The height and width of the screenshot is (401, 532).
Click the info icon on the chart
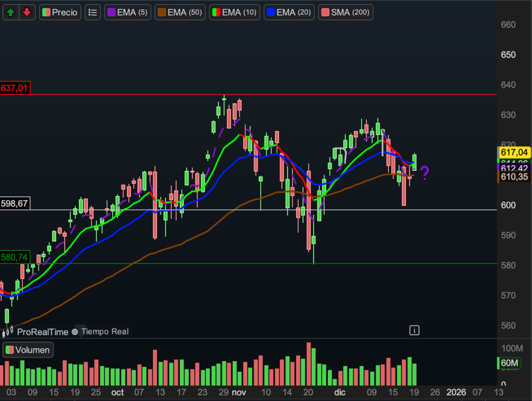[x=414, y=330]
